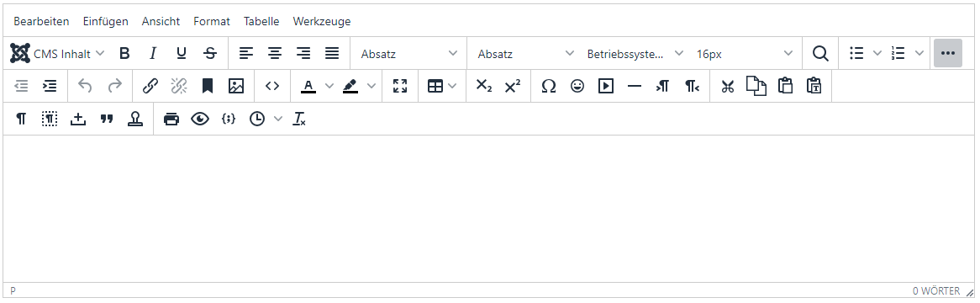Expand bullet list style options

[x=877, y=54]
